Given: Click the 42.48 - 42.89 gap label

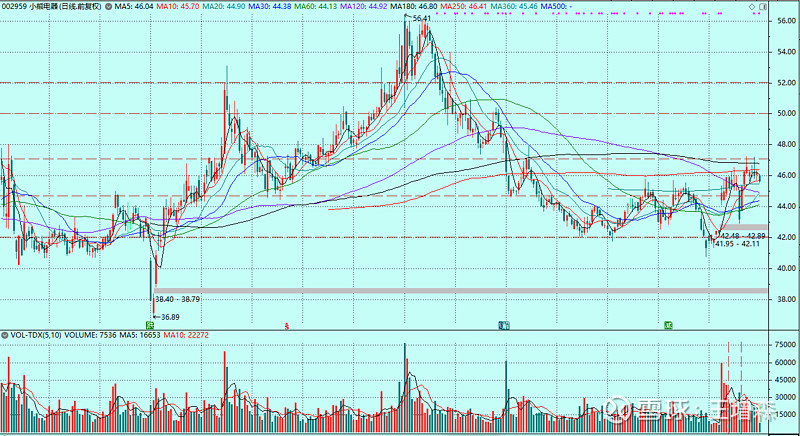Looking at the screenshot, I should pos(743,236).
